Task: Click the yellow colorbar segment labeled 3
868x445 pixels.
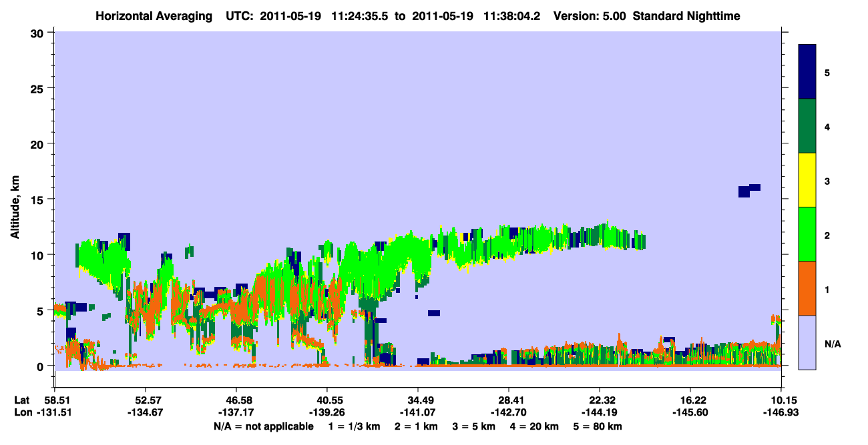Action: pos(808,180)
